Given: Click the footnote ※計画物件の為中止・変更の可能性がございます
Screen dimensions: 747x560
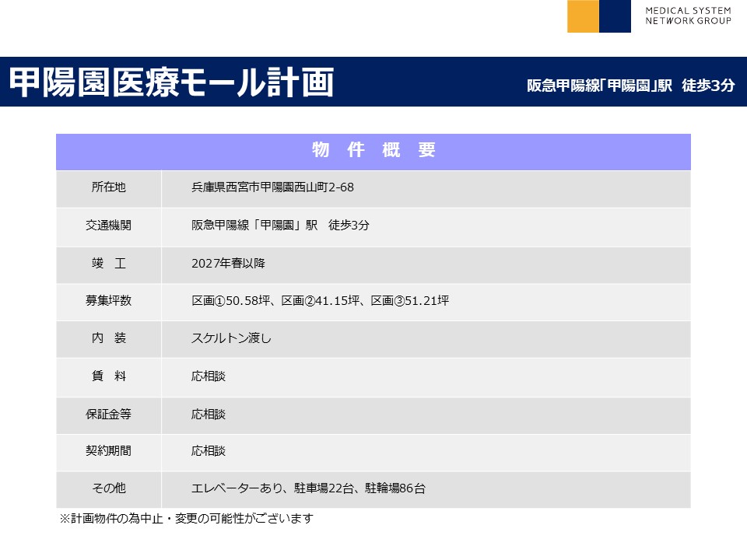Looking at the screenshot, I should tap(186, 518).
